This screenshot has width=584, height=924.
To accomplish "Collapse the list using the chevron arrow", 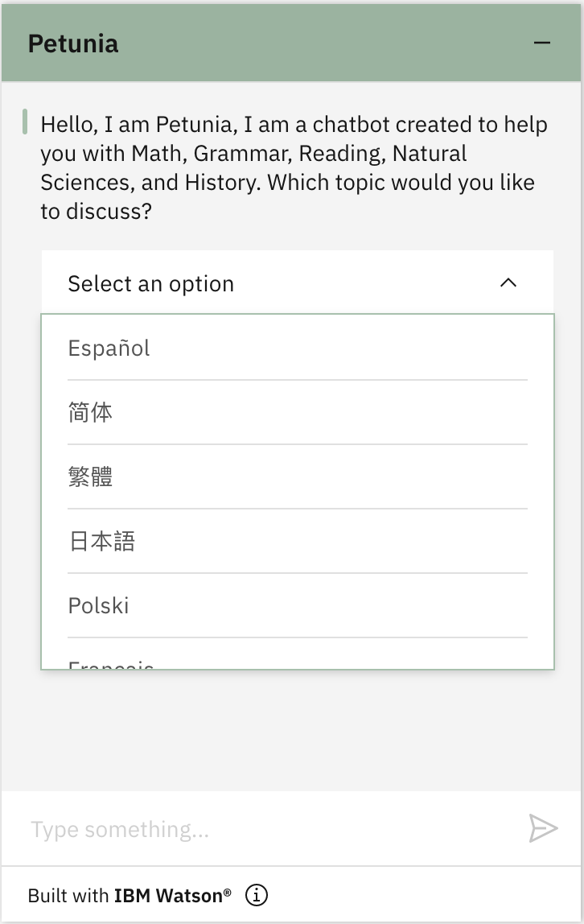I will [x=508, y=283].
